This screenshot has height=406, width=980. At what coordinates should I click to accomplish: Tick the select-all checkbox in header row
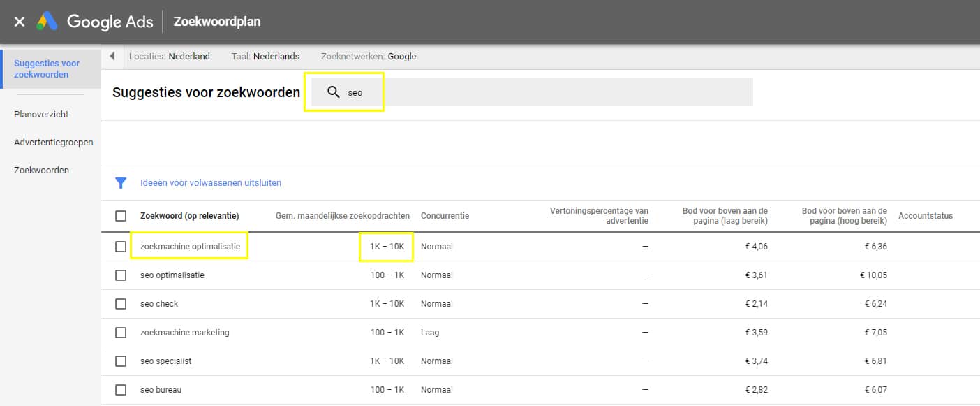(121, 216)
